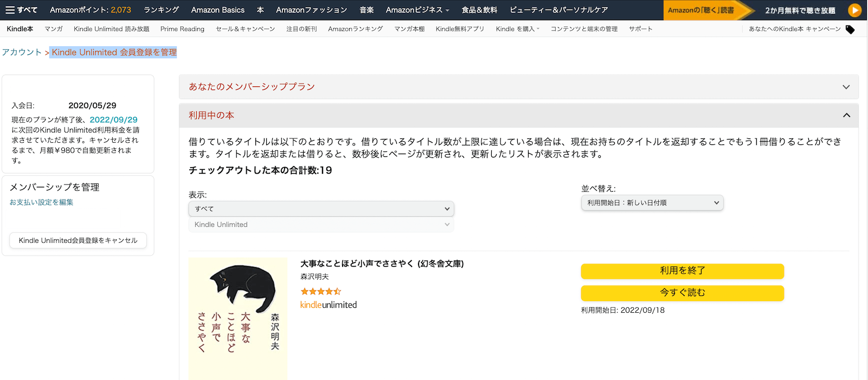Click the 今すぐ読む button

coord(683,293)
